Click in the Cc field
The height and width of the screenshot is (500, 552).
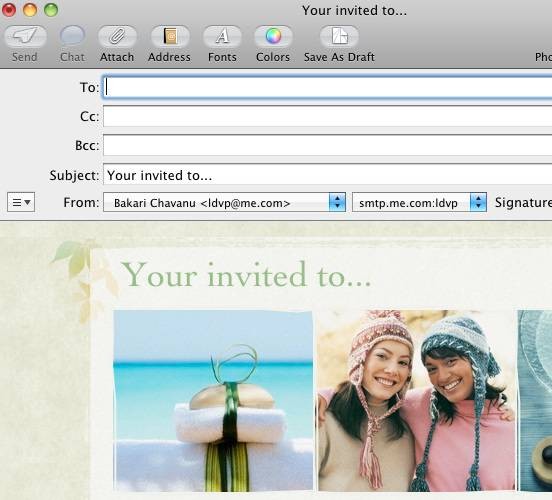[x=327, y=116]
